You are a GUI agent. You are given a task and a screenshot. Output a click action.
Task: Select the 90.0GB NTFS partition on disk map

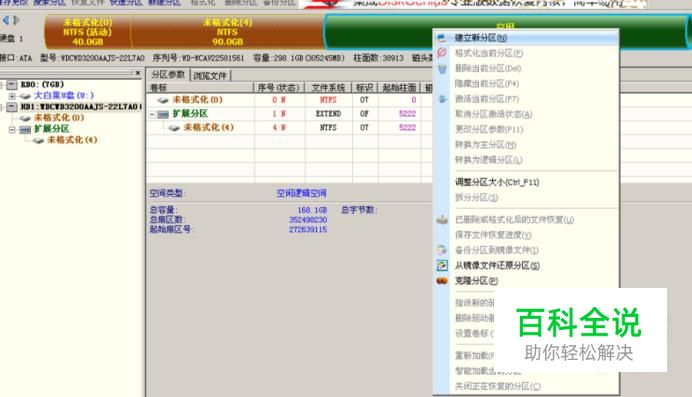point(227,32)
